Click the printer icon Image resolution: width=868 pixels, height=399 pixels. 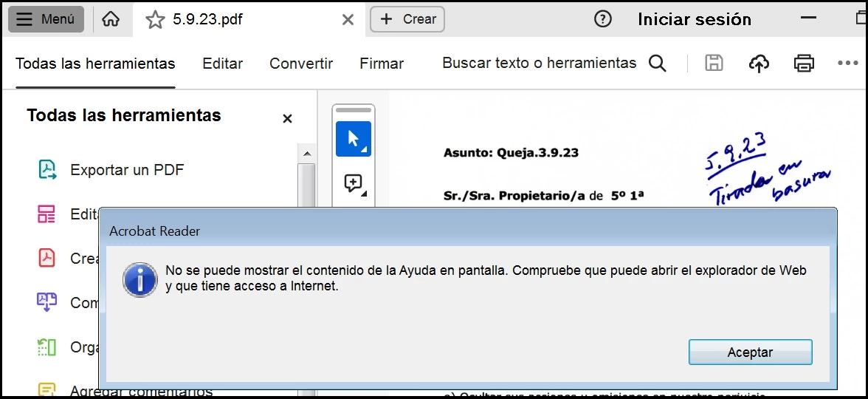point(804,64)
